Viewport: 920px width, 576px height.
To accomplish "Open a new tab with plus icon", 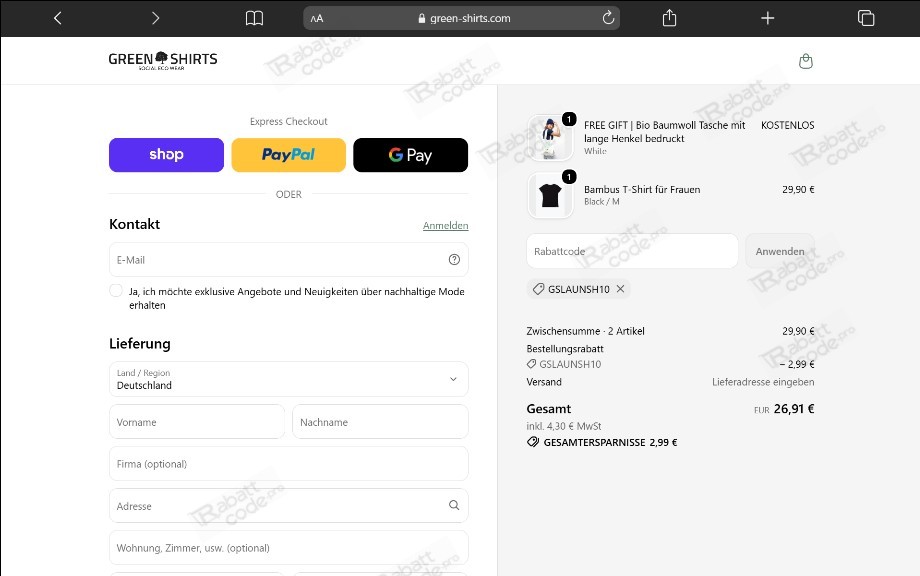I will [767, 18].
